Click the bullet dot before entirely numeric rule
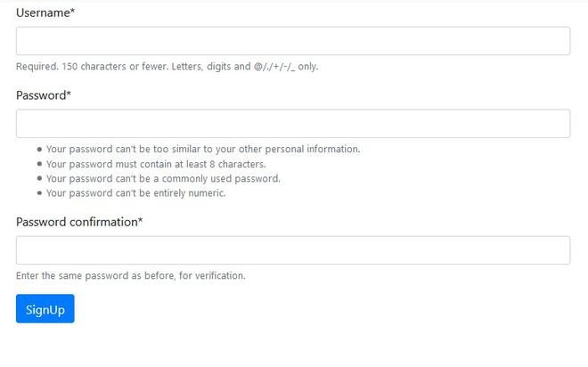This screenshot has width=588, height=367. coord(39,193)
